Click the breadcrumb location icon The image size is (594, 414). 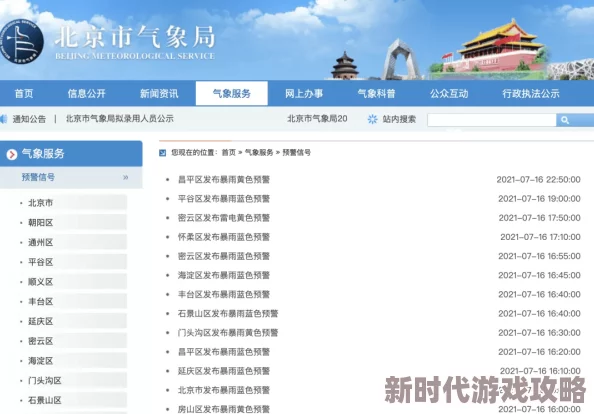tap(163, 153)
